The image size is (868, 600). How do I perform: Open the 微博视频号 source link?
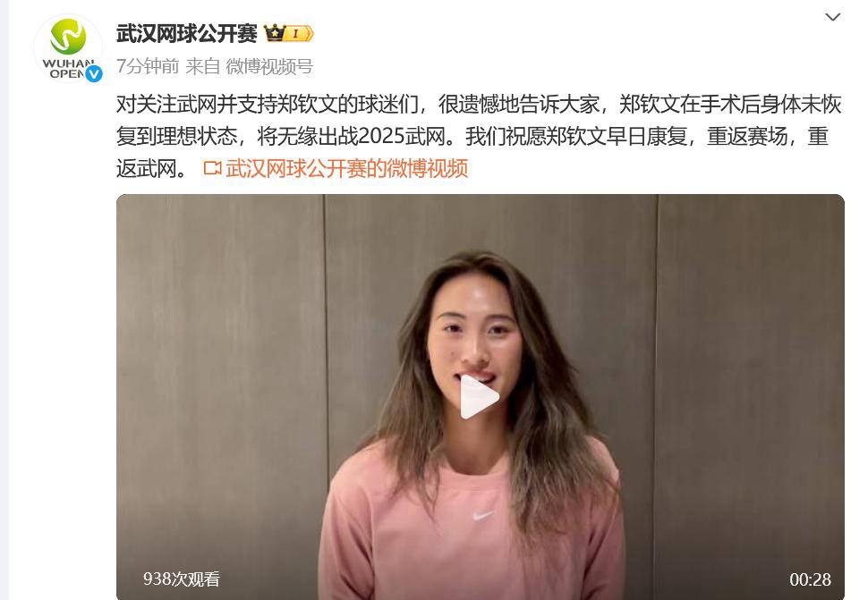[269, 66]
